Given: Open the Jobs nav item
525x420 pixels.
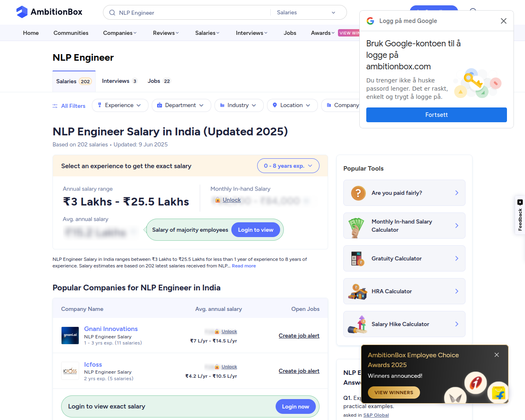Looking at the screenshot, I should coord(290,33).
